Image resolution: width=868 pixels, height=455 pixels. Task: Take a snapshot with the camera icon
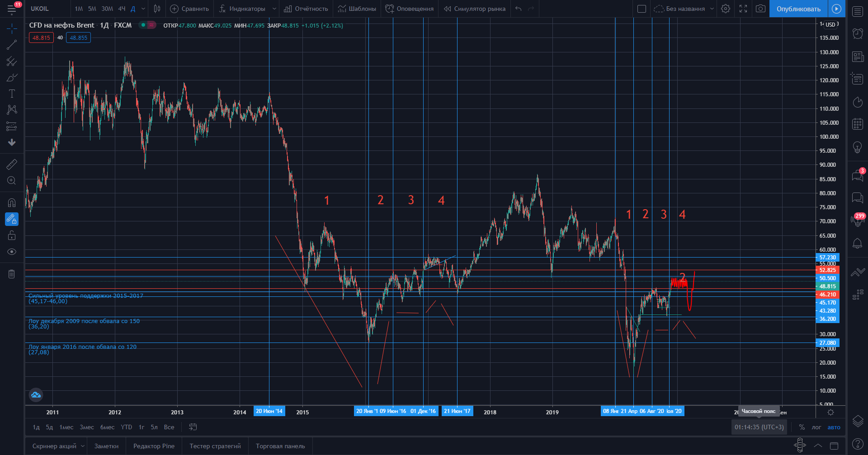tap(761, 9)
